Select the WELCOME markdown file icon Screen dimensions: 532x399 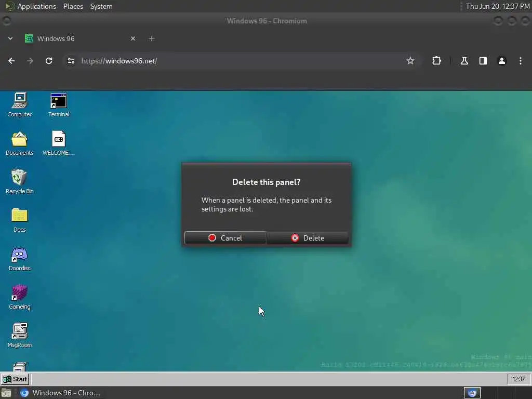pyautogui.click(x=58, y=143)
